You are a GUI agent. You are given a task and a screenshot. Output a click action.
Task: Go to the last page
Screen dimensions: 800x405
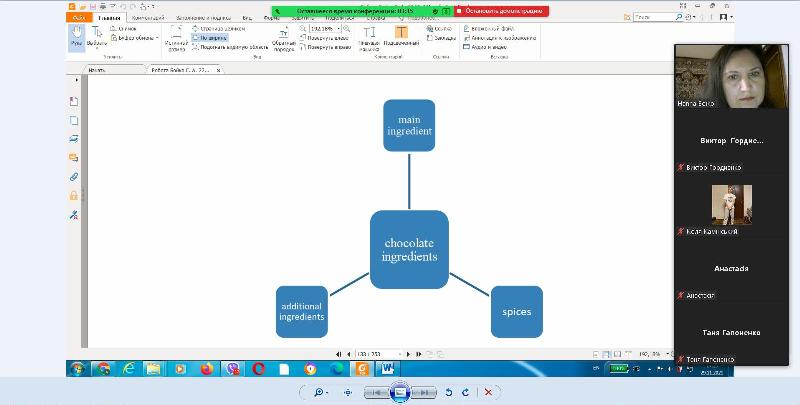pyautogui.click(x=418, y=354)
